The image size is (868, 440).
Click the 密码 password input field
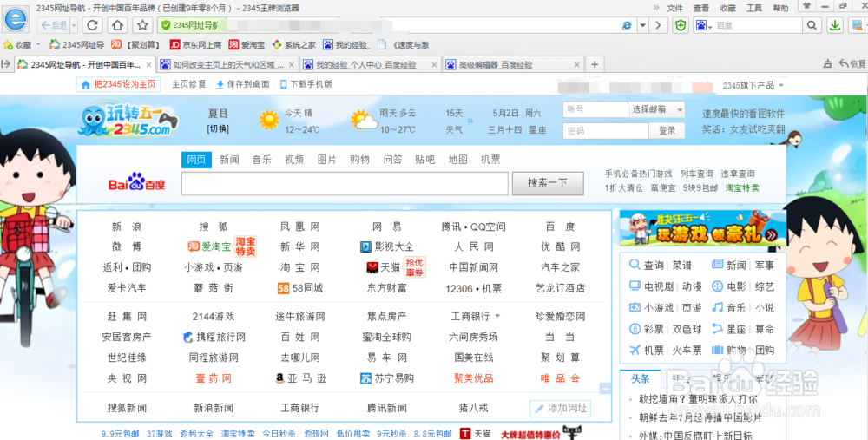tap(606, 131)
